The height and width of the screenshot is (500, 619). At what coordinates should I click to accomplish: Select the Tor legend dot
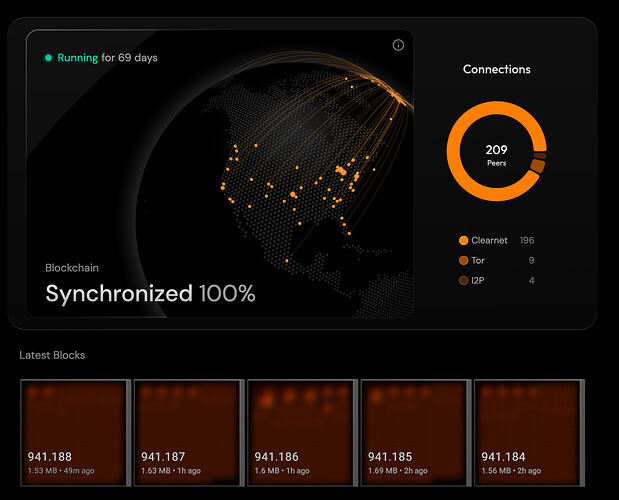463,260
